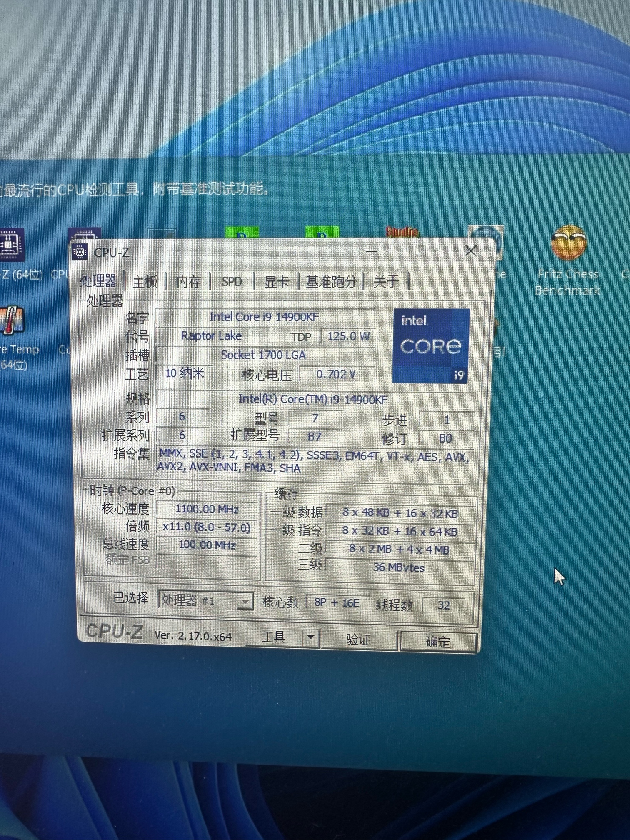The height and width of the screenshot is (840, 630).
Task: Expand the arrow next to 工具 button
Action: (x=310, y=637)
